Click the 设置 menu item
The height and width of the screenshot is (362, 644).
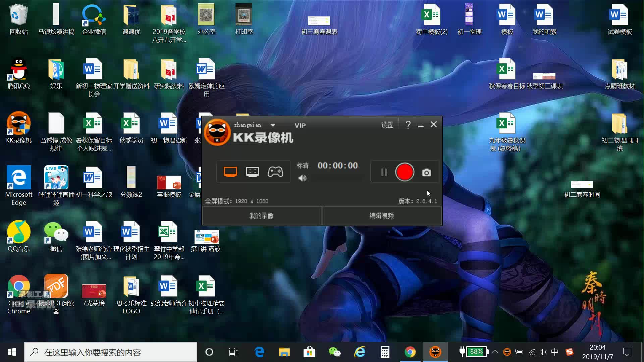386,125
